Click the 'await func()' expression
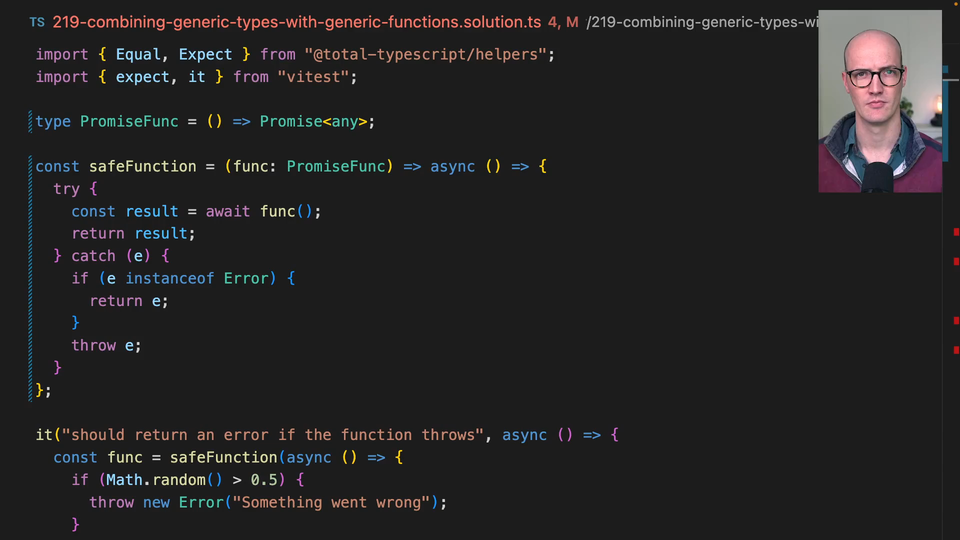Viewport: 960px width, 540px height. 264,212
